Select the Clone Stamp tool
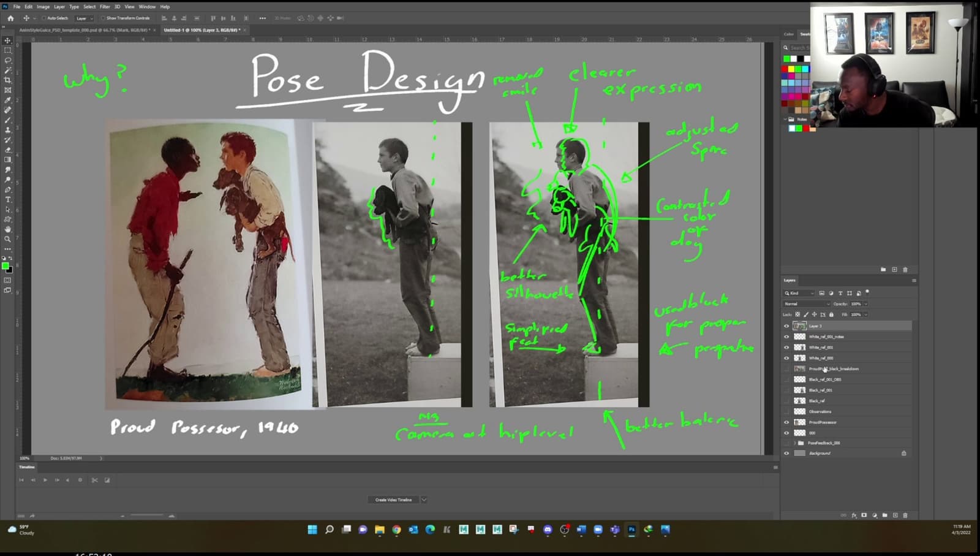This screenshot has height=556, width=980. pyautogui.click(x=8, y=130)
